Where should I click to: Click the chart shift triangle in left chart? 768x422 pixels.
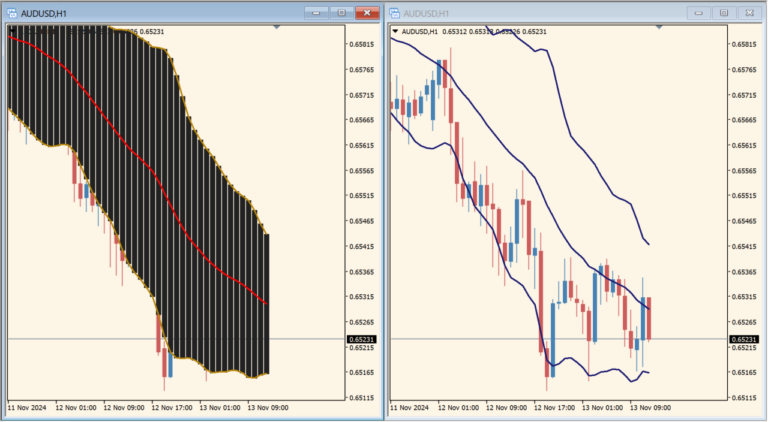(276, 27)
